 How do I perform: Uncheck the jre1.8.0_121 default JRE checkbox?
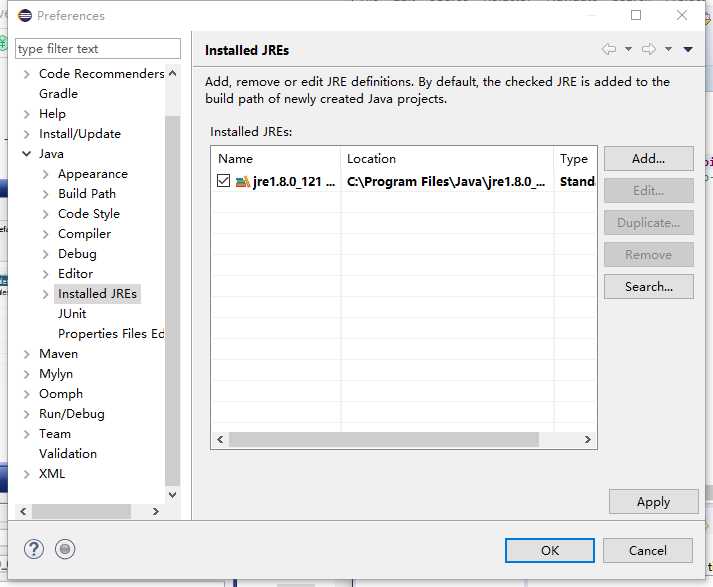tap(223, 181)
